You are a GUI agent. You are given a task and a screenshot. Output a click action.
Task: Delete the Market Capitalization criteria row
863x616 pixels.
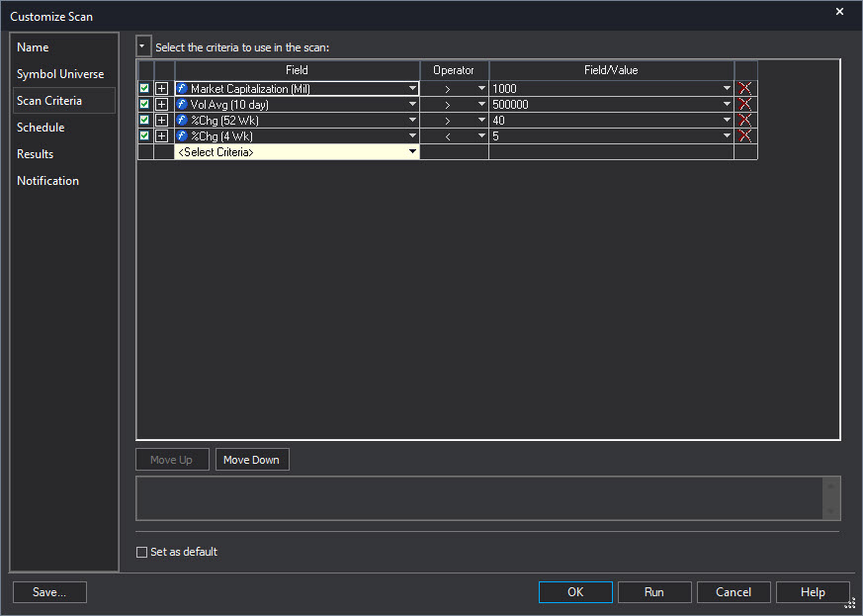point(745,89)
